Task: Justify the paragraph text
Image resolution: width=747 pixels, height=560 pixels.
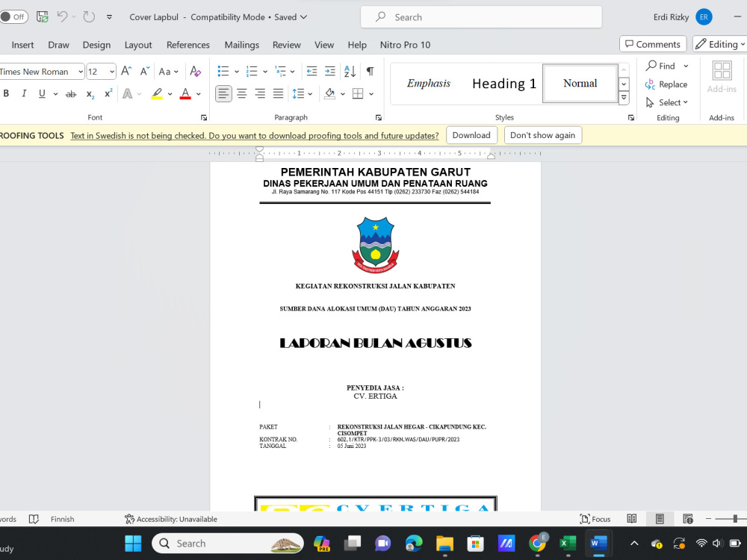Action: point(278,94)
